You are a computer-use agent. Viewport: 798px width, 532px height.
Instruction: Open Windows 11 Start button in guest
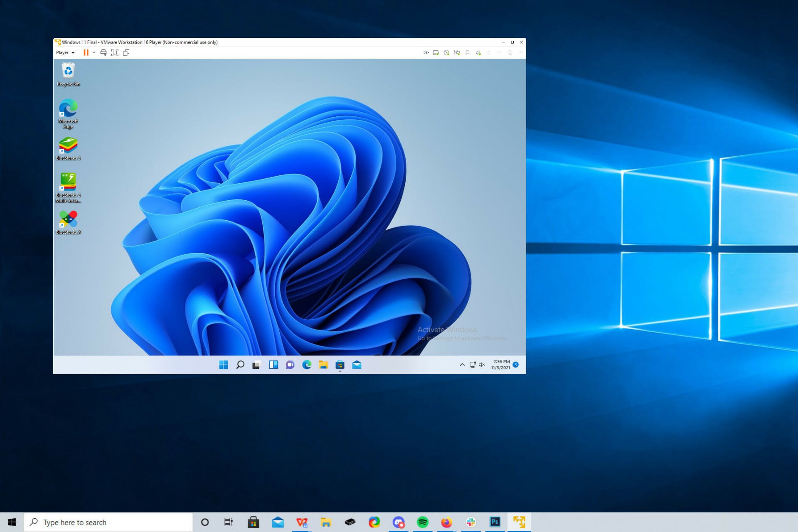pyautogui.click(x=224, y=365)
